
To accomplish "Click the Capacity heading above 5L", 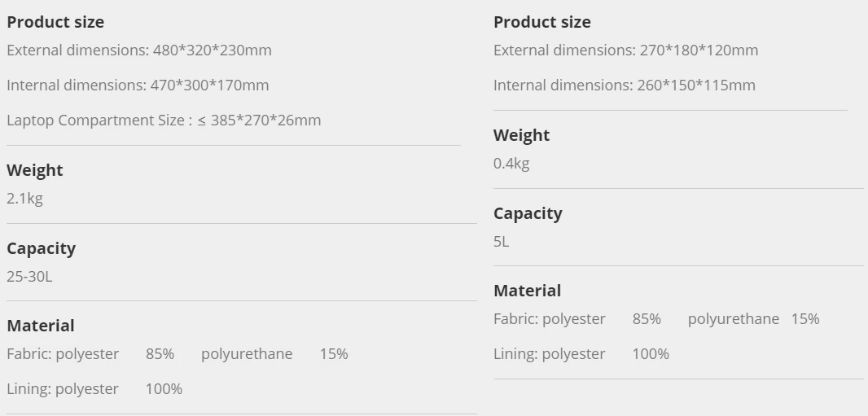I will coord(528,213).
